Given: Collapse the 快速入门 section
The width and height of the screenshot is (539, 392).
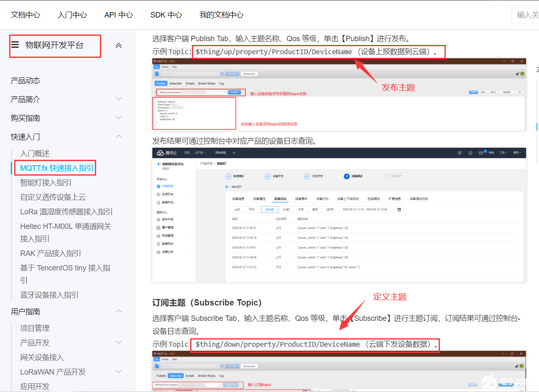Looking at the screenshot, I should point(119,136).
